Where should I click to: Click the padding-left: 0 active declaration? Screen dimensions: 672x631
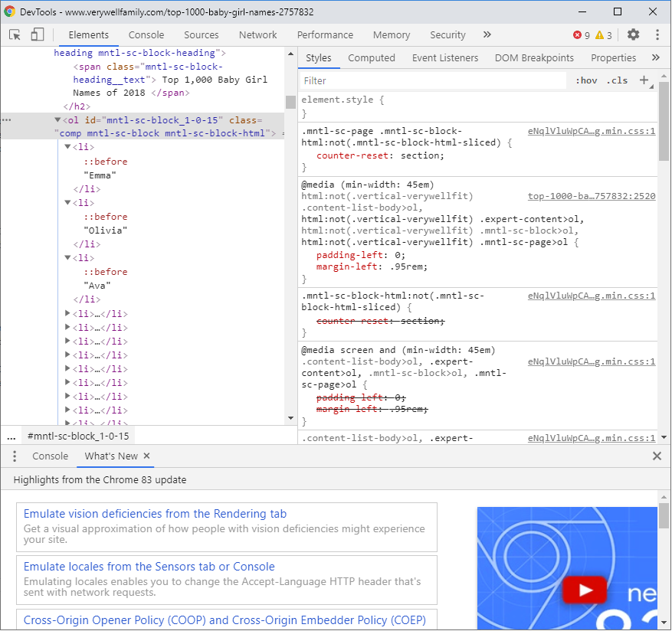pyautogui.click(x=361, y=255)
